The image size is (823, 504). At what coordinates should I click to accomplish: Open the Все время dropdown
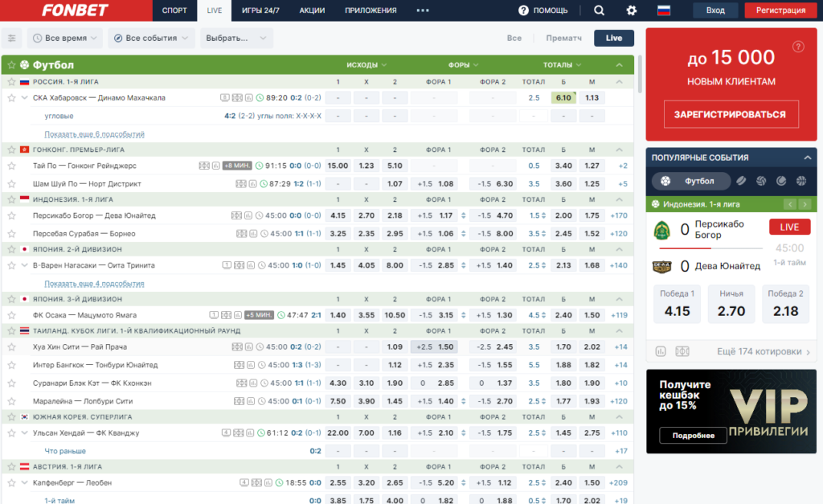(x=64, y=38)
